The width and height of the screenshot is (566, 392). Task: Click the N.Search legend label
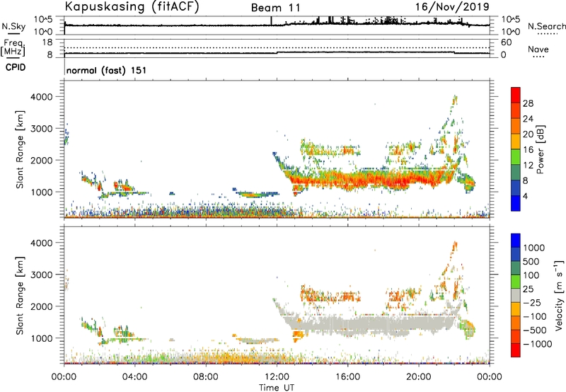pyautogui.click(x=546, y=26)
